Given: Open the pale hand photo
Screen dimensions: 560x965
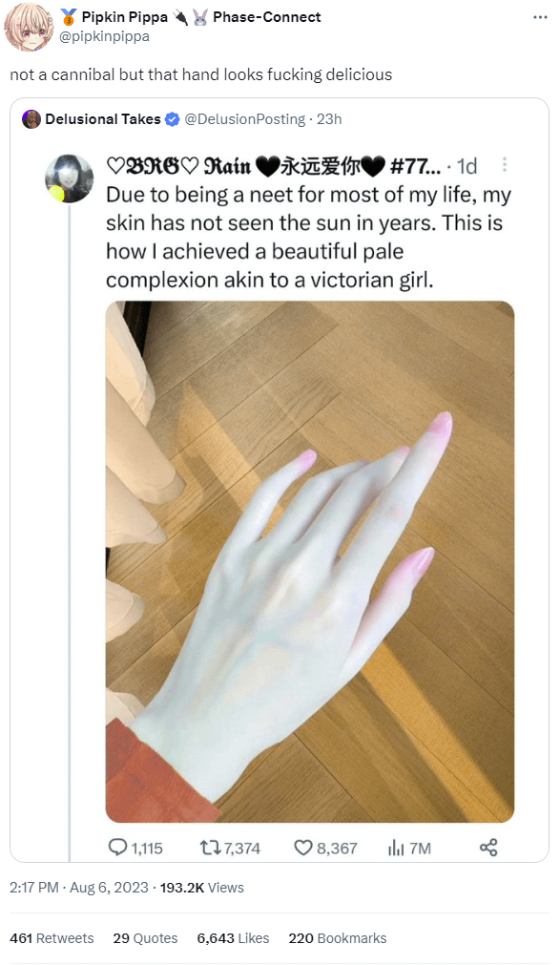Looking at the screenshot, I should pos(310,561).
